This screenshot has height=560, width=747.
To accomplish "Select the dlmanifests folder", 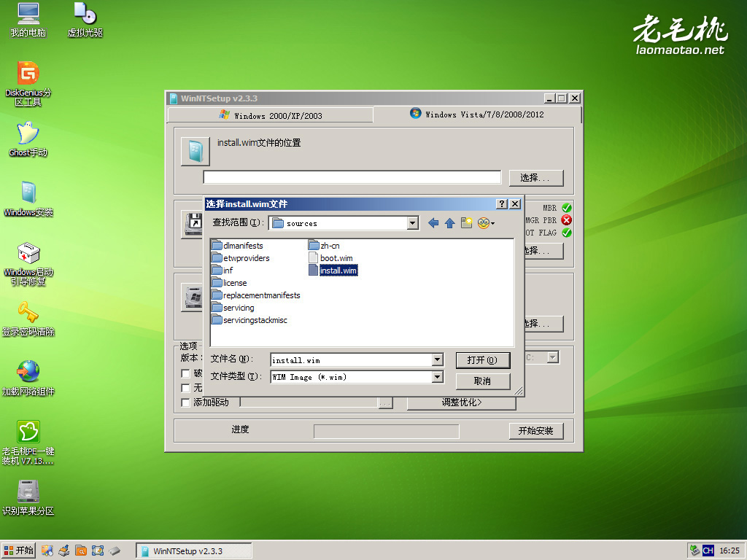I will click(238, 246).
